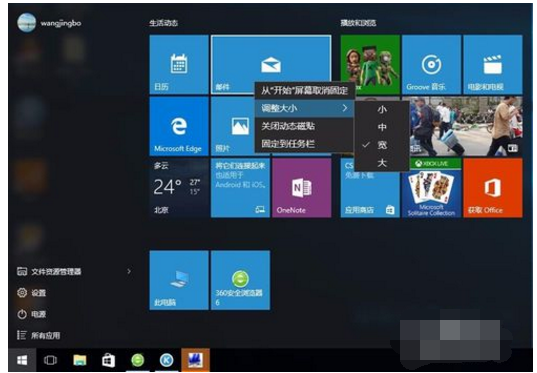Screen dimensions: 537x373
Task: Open 设置 from the start menu
Action: pyautogui.click(x=31, y=293)
